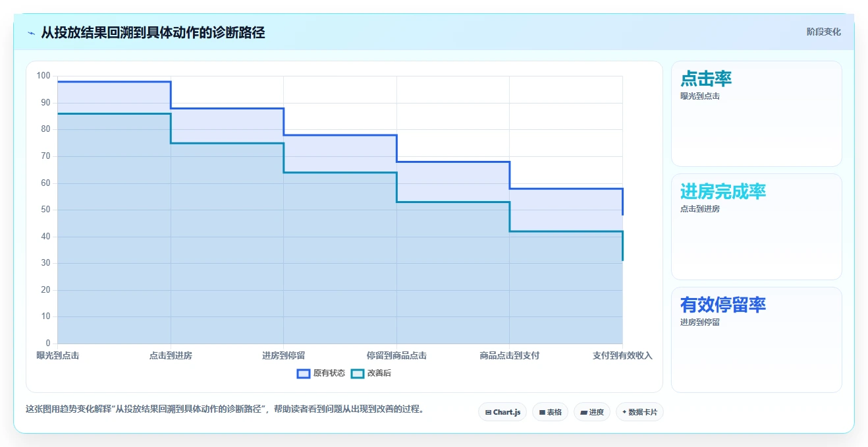
Task: Click the 曝光到点击 subtitle in 点击率 card
Action: point(700,96)
